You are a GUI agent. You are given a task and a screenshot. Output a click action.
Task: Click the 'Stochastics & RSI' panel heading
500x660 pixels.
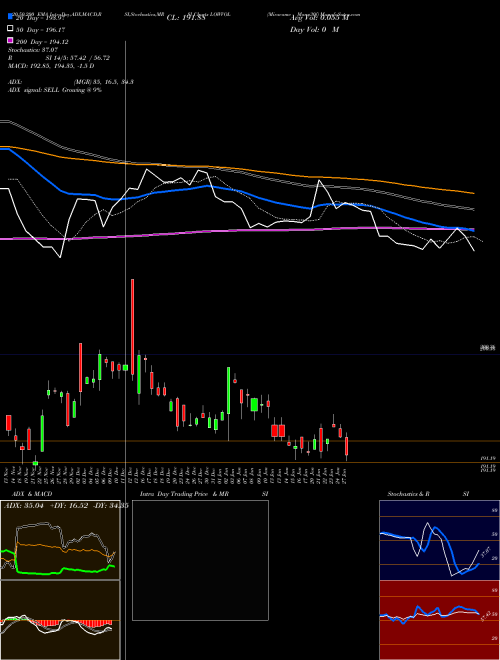pos(428,494)
